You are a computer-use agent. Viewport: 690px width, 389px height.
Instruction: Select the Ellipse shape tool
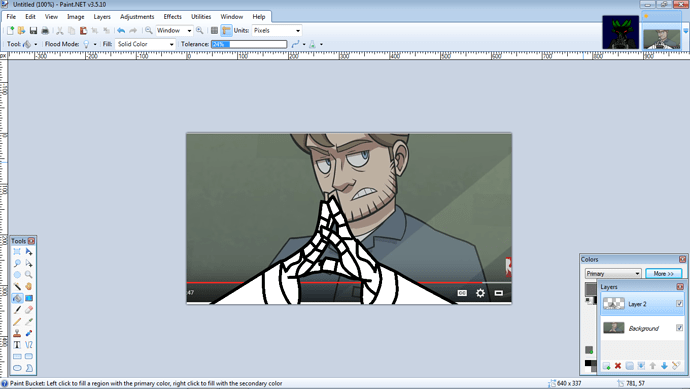(17, 368)
